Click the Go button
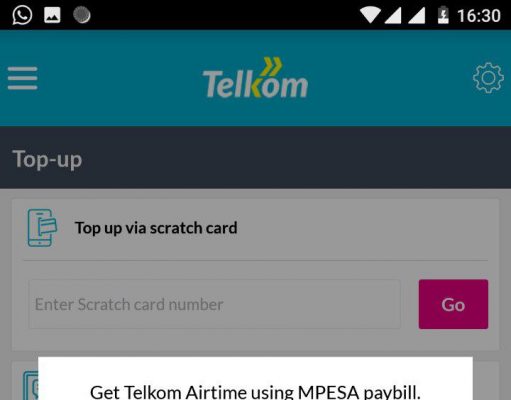Viewport: 511px width, 400px height. (453, 304)
